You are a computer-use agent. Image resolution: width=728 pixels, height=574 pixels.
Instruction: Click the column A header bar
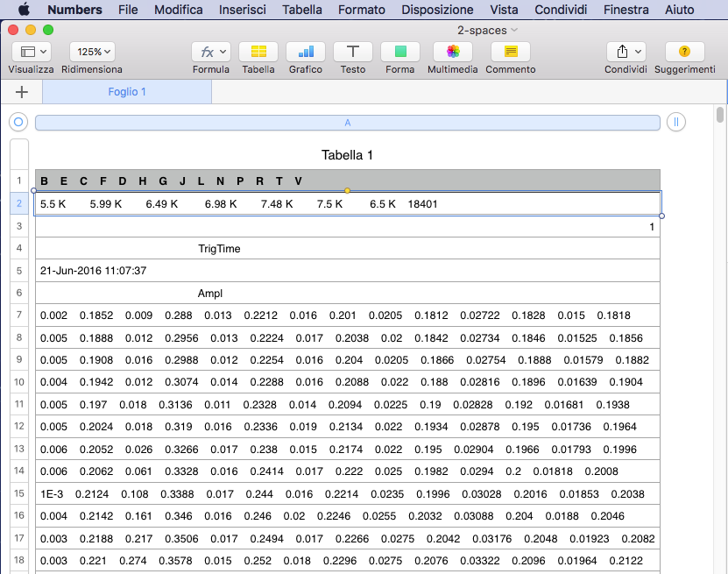[347, 123]
